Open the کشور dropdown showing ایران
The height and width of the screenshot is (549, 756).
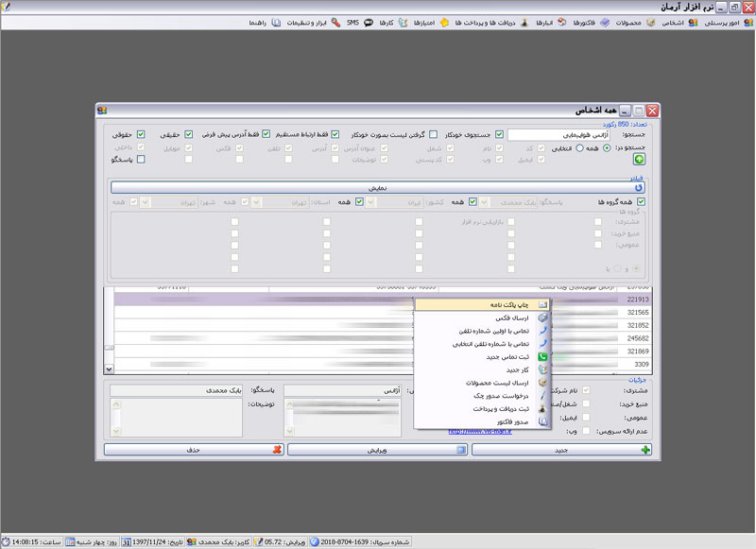click(370, 202)
